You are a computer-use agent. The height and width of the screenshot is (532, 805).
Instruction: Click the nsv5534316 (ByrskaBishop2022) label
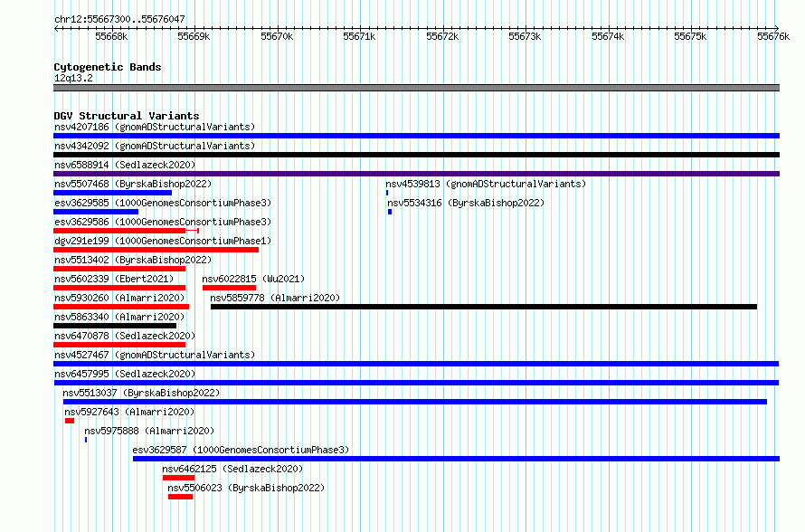466,203
